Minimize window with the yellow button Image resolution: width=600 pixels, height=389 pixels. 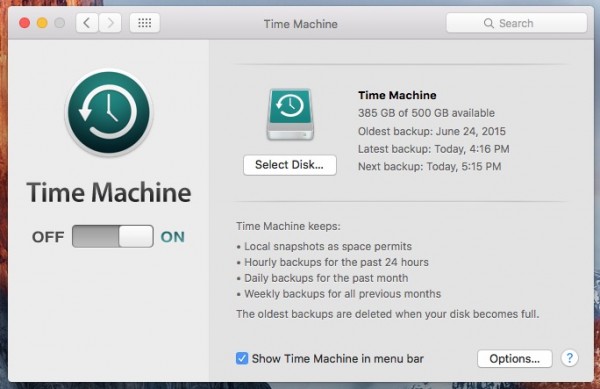(x=42, y=23)
